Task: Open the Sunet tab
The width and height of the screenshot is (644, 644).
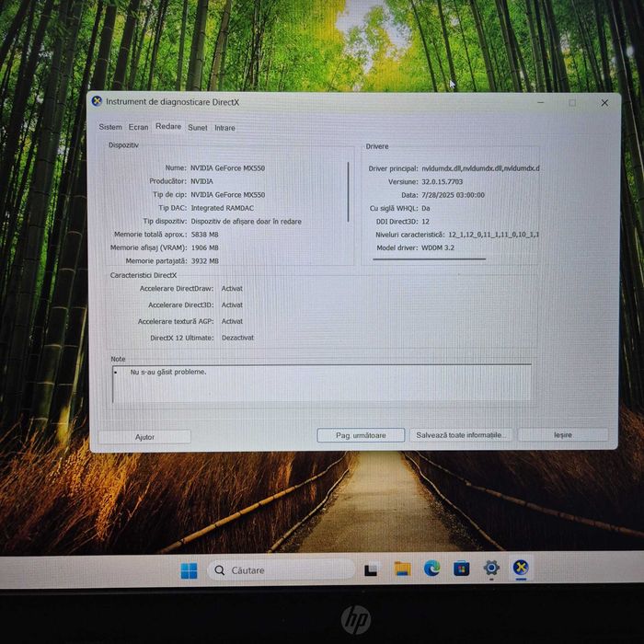Action: (198, 128)
